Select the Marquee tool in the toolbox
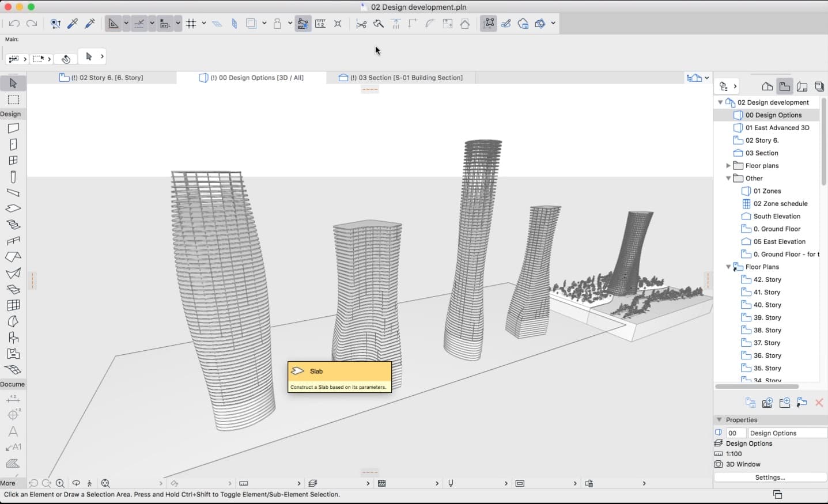 coord(13,100)
